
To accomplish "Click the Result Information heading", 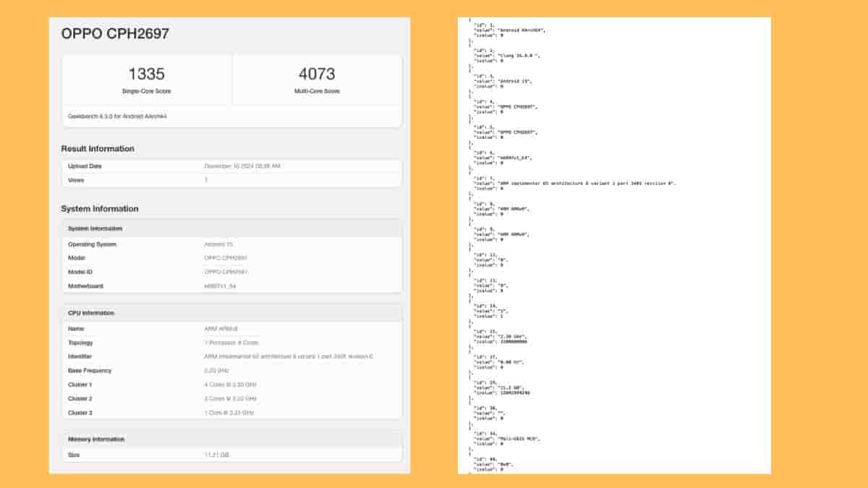I will pyautogui.click(x=98, y=149).
